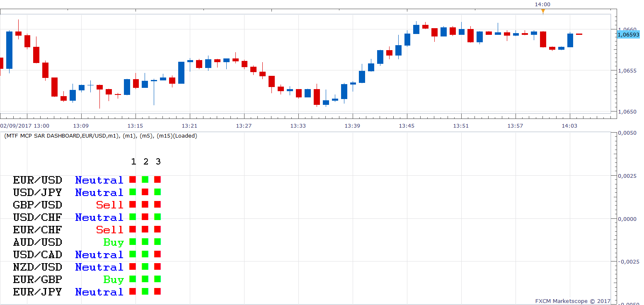Click USD/CHF column 3 green square
Image resolution: width=644 pixels, height=305 pixels.
(x=157, y=217)
